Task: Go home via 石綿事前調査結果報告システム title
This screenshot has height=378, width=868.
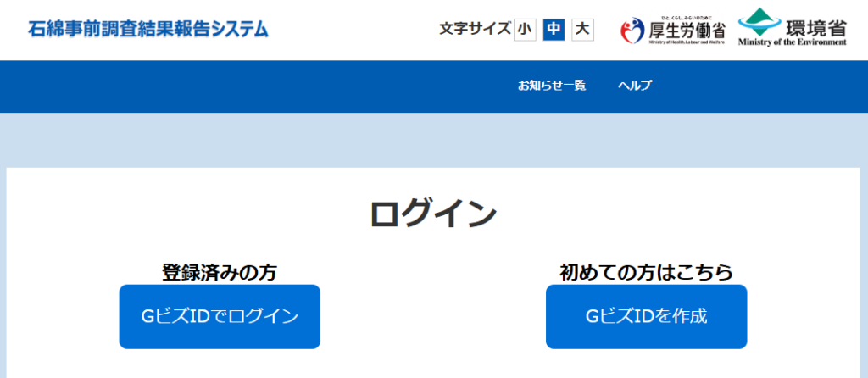Action: tap(148, 30)
